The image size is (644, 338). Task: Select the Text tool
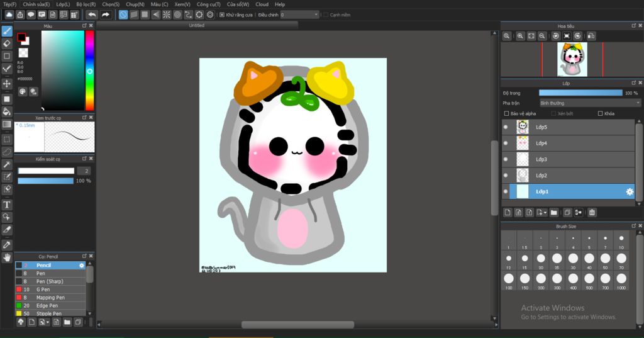point(6,205)
